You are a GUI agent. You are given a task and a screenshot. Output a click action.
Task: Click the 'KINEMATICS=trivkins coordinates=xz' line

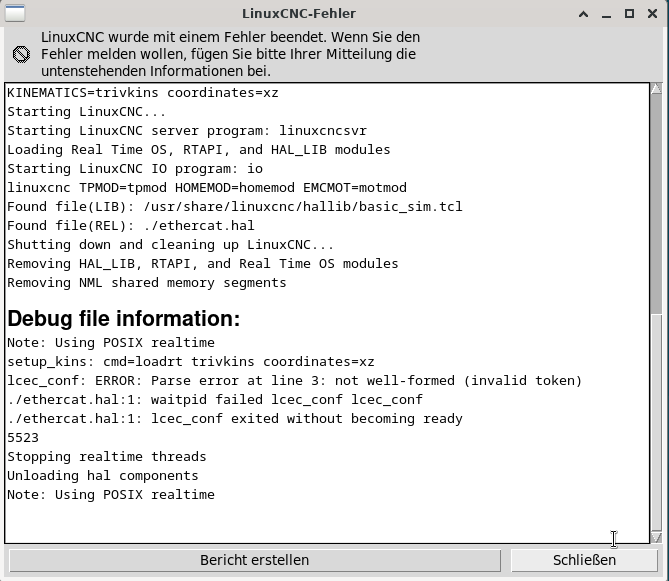click(143, 93)
